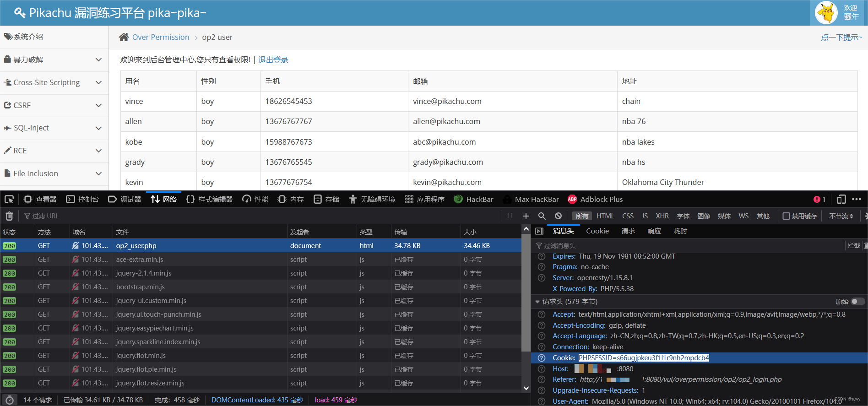Toggle the request details pane icon
The width and height of the screenshot is (868, 406).
(x=539, y=231)
